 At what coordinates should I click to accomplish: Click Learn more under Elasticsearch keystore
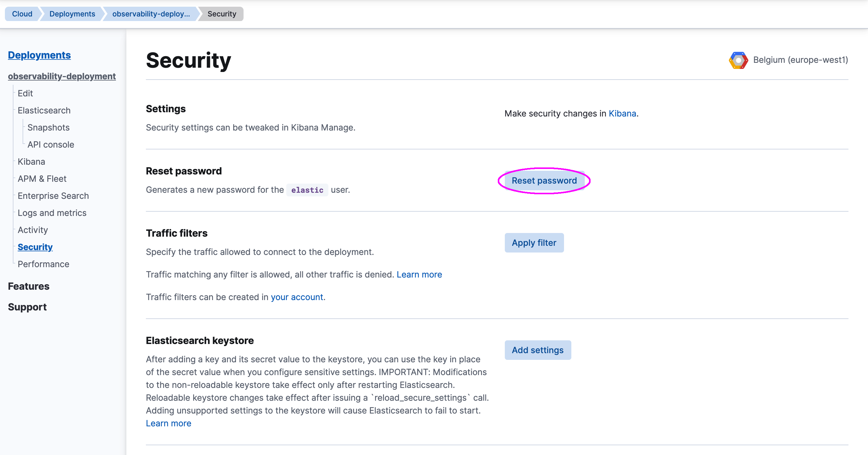[x=168, y=423]
